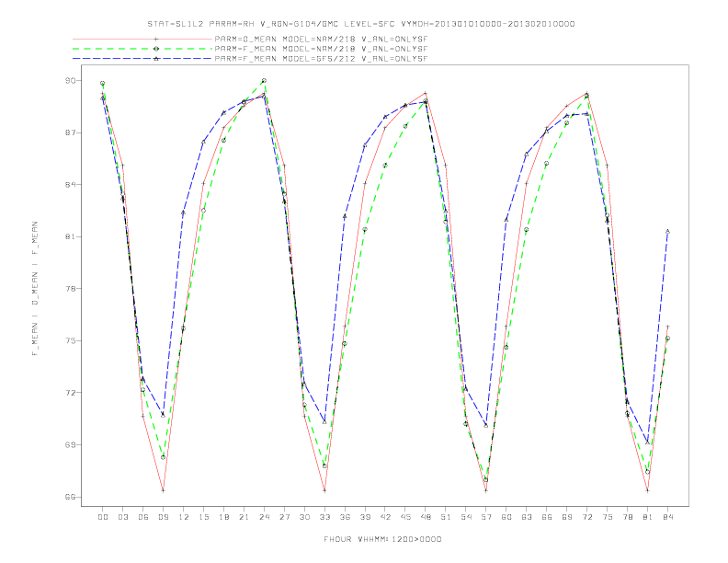
Task: Click x-axis forecast hour label 48
Action: click(x=426, y=517)
